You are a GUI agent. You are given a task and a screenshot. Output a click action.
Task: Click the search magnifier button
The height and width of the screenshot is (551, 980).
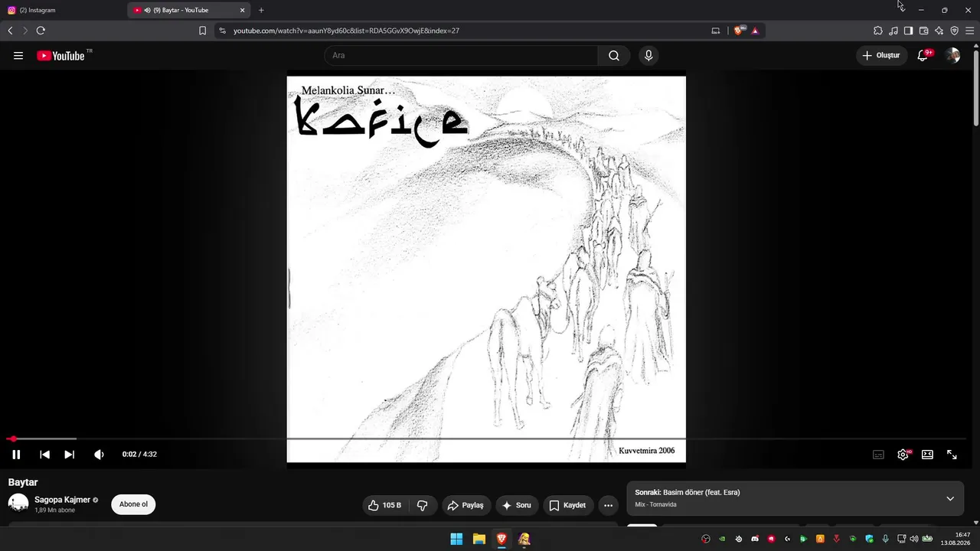[614, 56]
